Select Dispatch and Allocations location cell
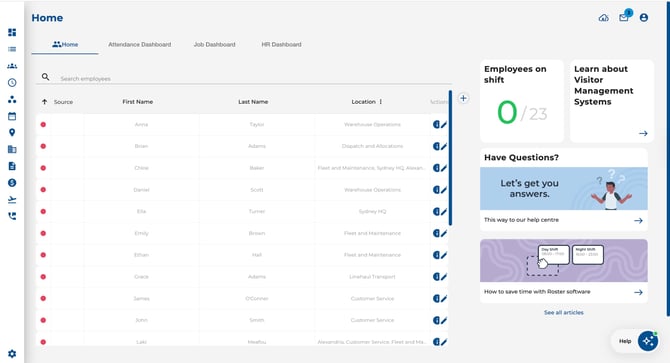Image resolution: width=670 pixels, height=363 pixels. pyautogui.click(x=372, y=146)
